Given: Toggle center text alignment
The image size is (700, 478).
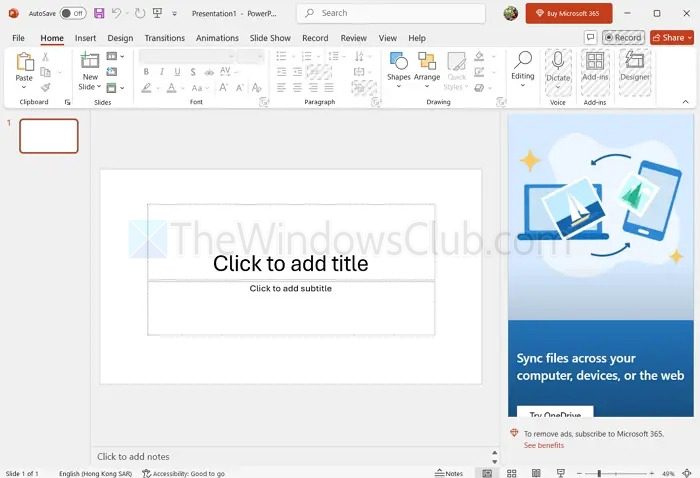Looking at the screenshot, I should [x=297, y=87].
